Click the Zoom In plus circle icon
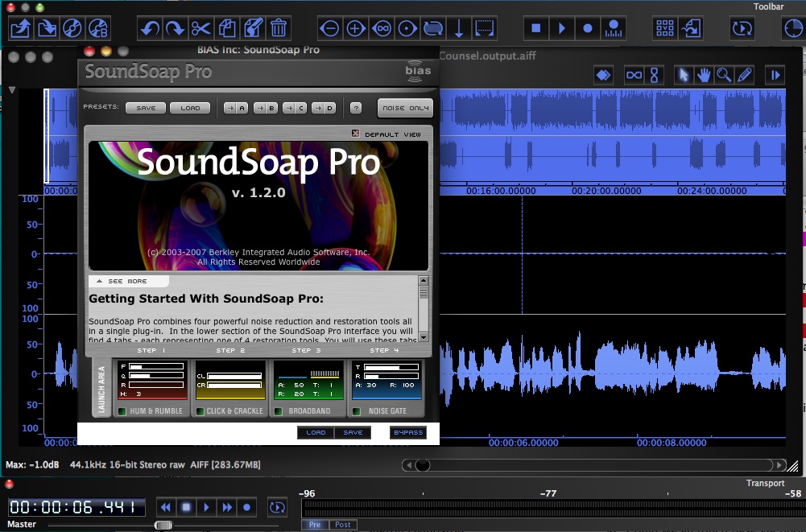806x532 pixels. click(356, 28)
